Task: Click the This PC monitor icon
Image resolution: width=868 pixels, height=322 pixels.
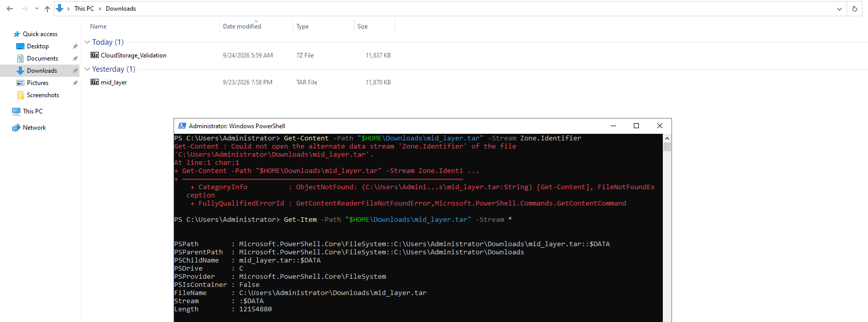Action: pyautogui.click(x=16, y=111)
